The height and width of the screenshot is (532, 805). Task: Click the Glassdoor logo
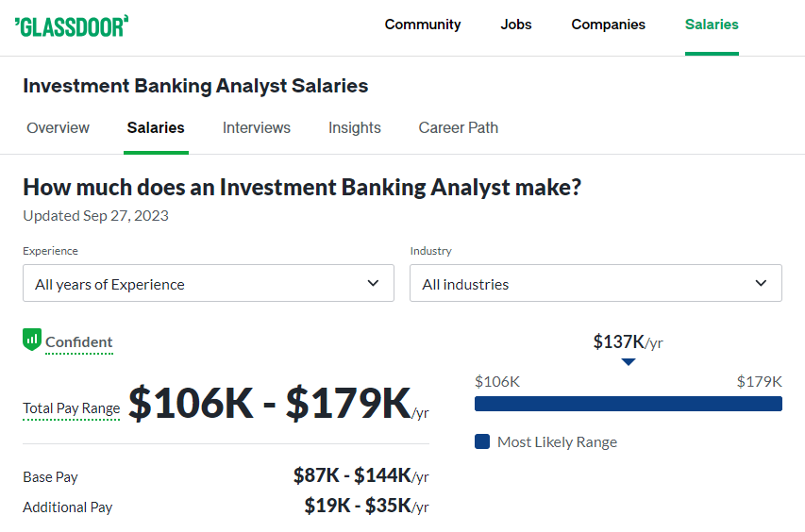(72, 26)
